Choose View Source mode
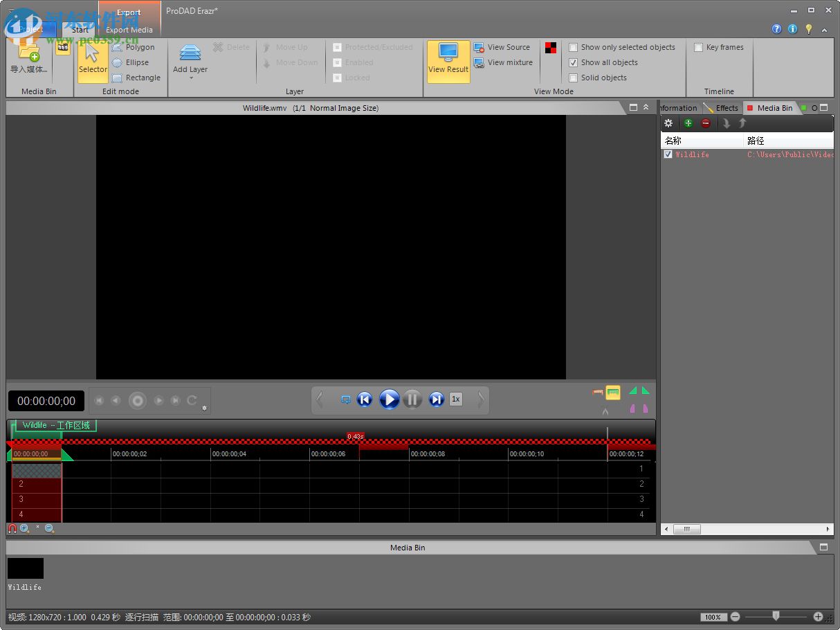Image resolution: width=840 pixels, height=630 pixels. tap(502, 47)
